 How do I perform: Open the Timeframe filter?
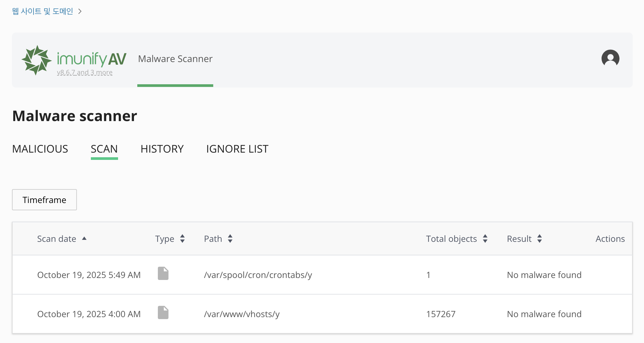[44, 200]
